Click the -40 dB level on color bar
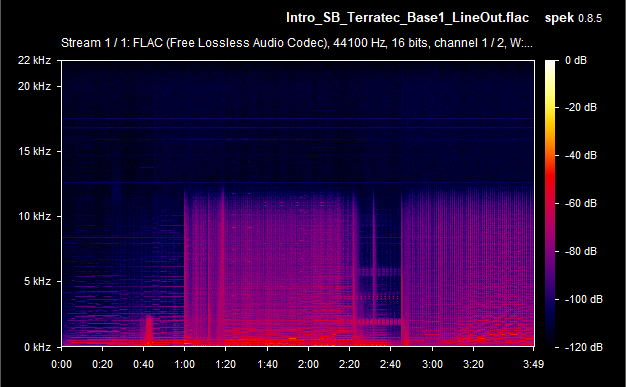Image resolution: width=626 pixels, height=387 pixels. coord(581,155)
